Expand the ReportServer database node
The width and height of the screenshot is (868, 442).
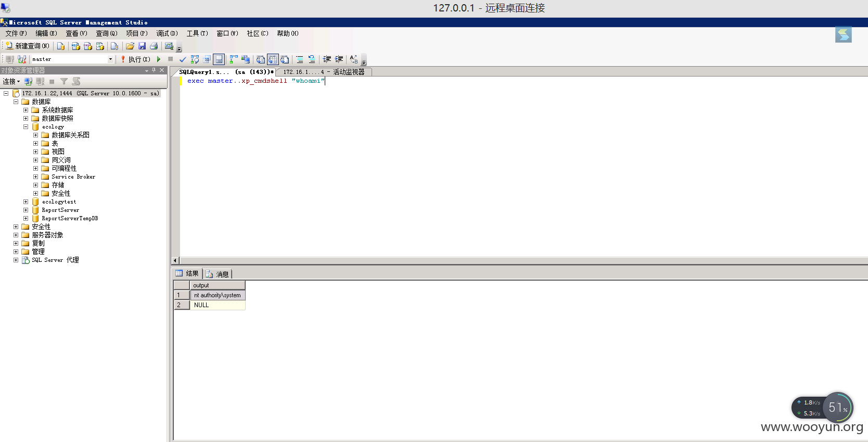point(25,210)
